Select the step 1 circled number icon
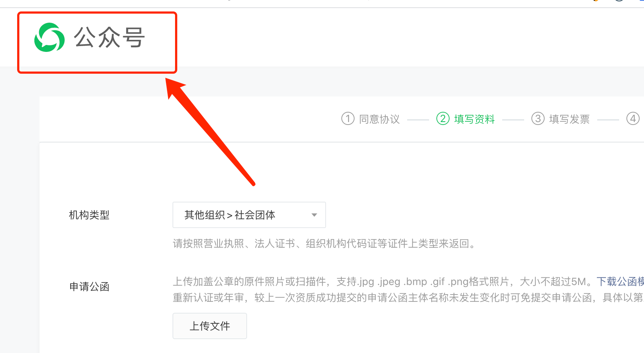 (x=348, y=119)
